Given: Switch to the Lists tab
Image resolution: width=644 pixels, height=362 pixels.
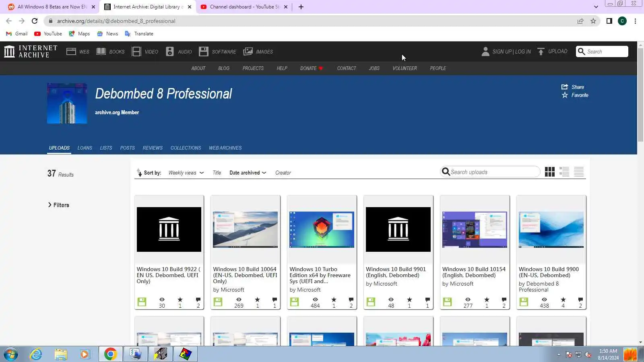Looking at the screenshot, I should [x=106, y=148].
